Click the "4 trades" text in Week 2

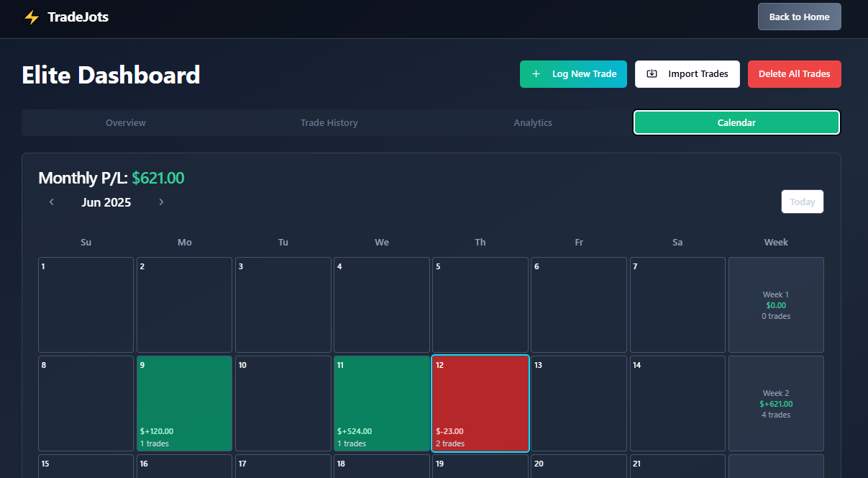(x=776, y=415)
